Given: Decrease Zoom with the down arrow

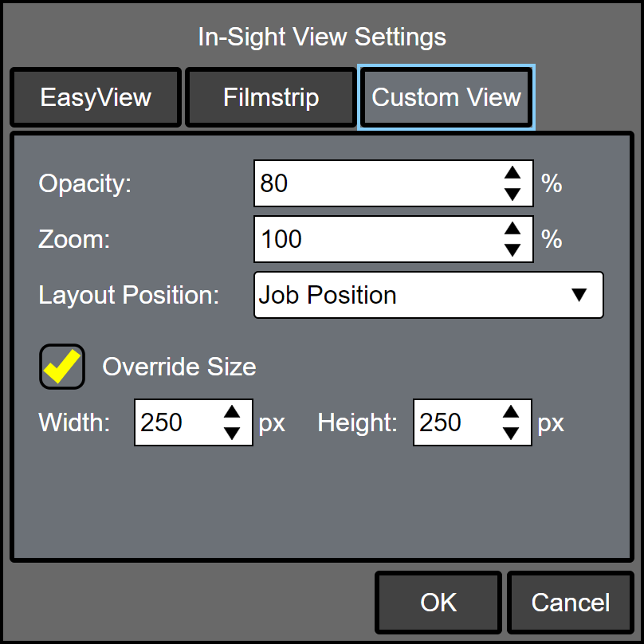Looking at the screenshot, I should (512, 249).
